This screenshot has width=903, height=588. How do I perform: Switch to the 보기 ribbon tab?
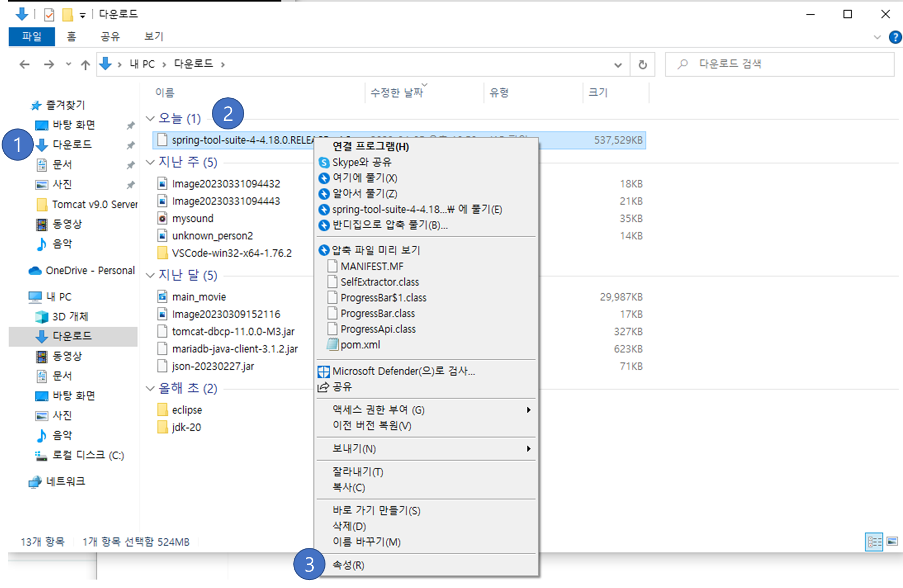(x=154, y=36)
